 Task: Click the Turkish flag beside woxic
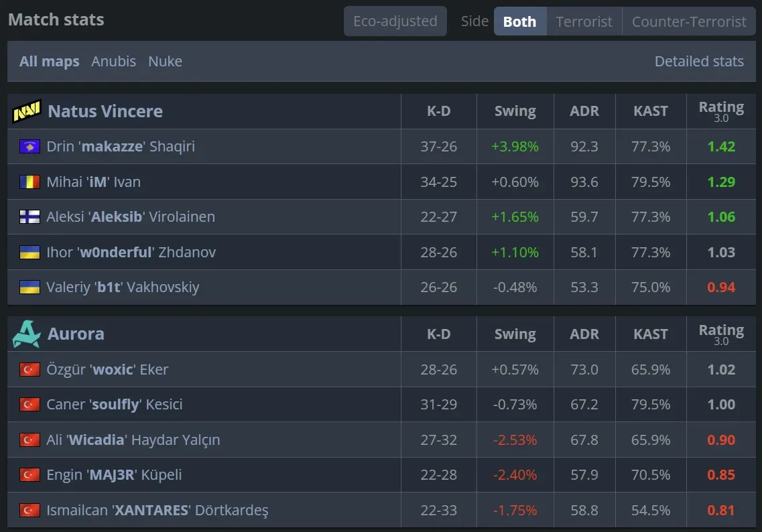coord(30,370)
